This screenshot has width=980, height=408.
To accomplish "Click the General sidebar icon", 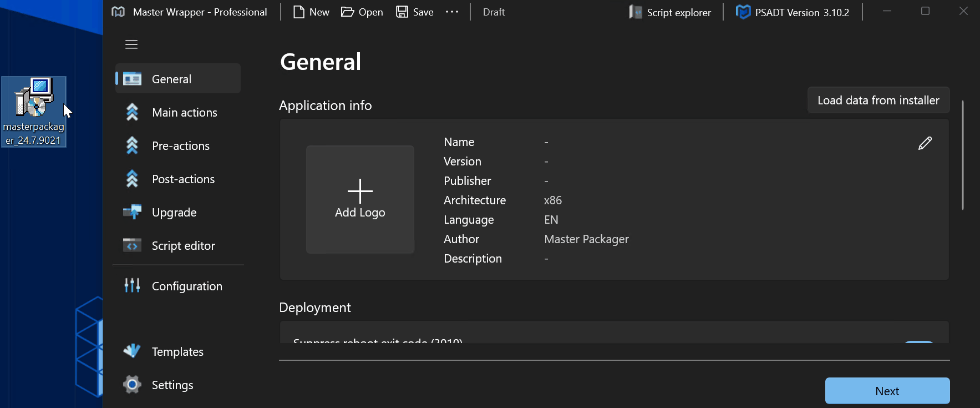I will [x=132, y=79].
